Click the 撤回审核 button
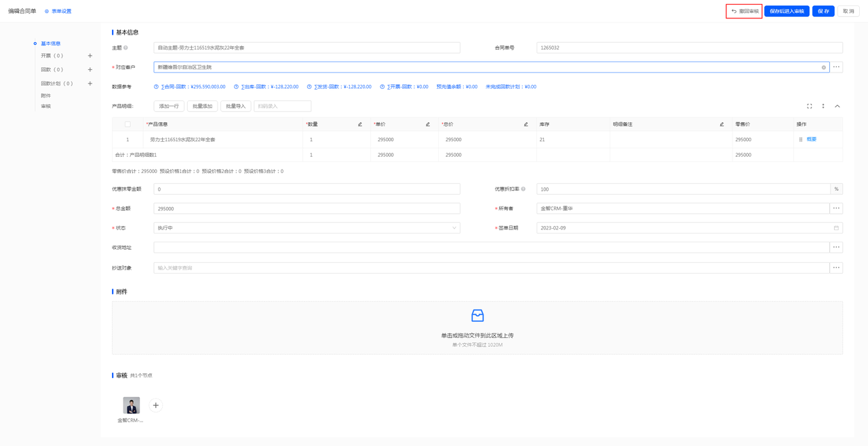 click(745, 12)
